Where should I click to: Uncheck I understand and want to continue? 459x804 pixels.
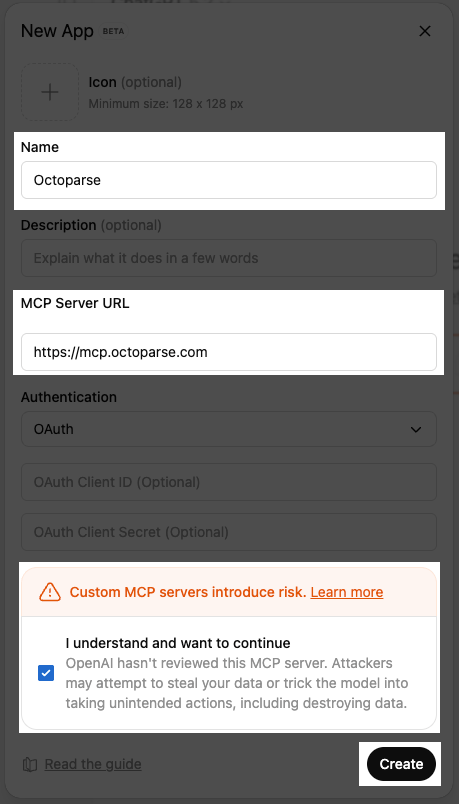pyautogui.click(x=46, y=673)
